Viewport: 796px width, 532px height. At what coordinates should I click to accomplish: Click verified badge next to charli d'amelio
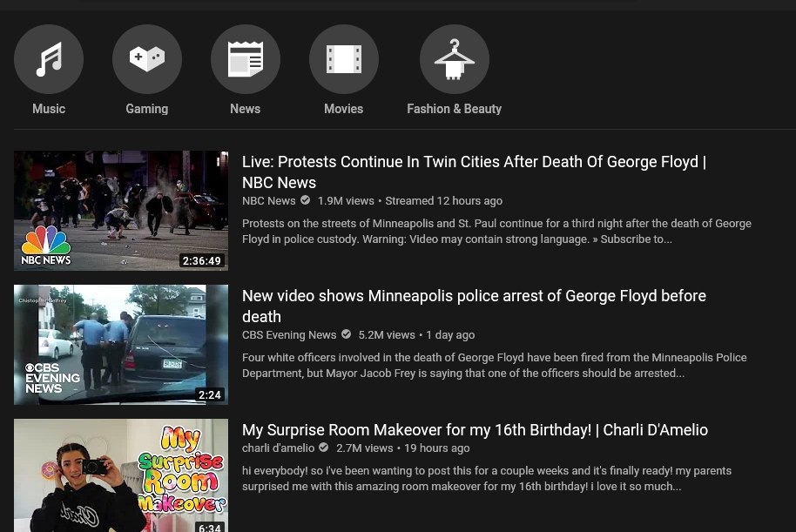(x=323, y=448)
